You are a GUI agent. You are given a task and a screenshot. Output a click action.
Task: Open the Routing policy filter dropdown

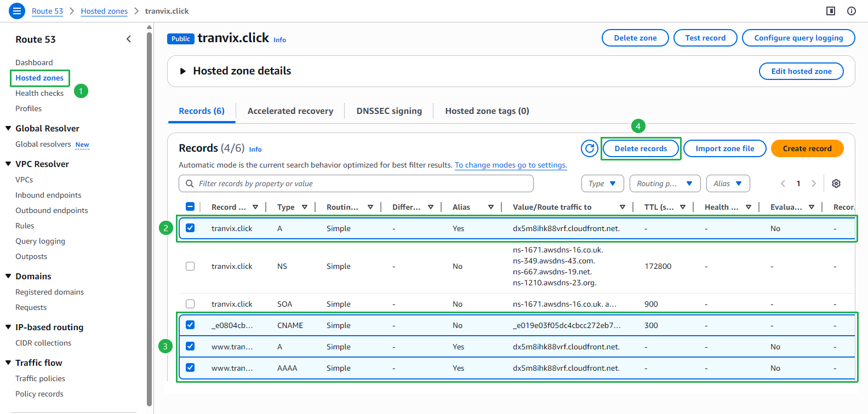(665, 183)
